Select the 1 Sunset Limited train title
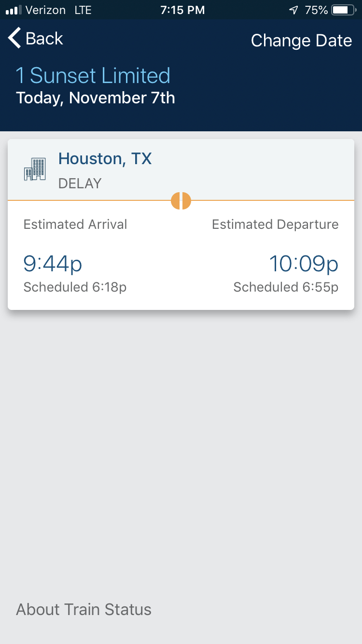 [x=93, y=76]
